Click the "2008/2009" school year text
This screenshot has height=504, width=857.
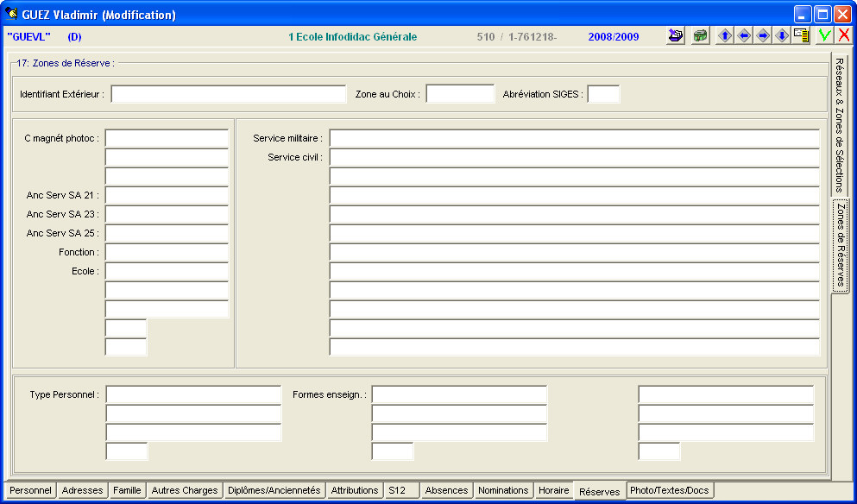614,37
